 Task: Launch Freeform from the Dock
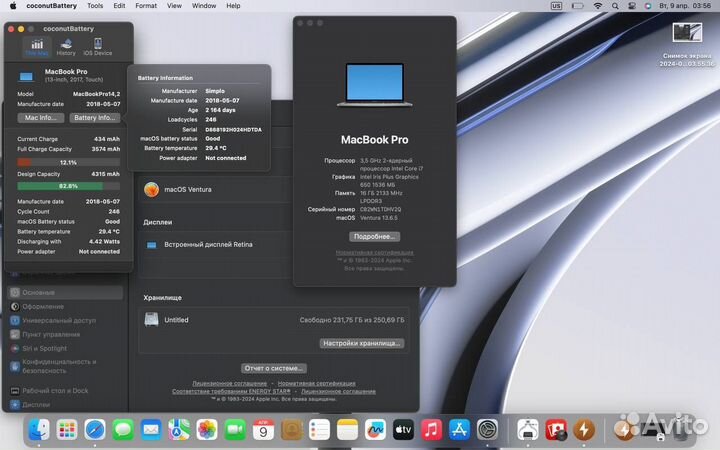coord(376,430)
